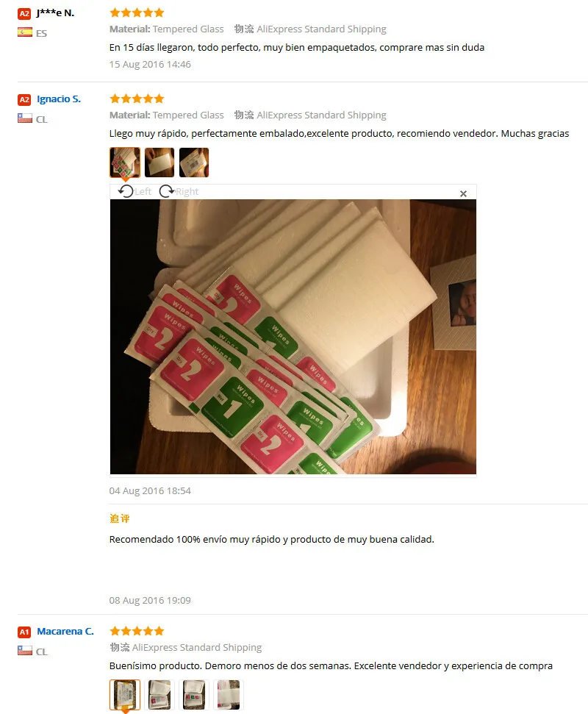Click the enlarged wipes packet photo
This screenshot has width=588, height=714.
(x=293, y=337)
